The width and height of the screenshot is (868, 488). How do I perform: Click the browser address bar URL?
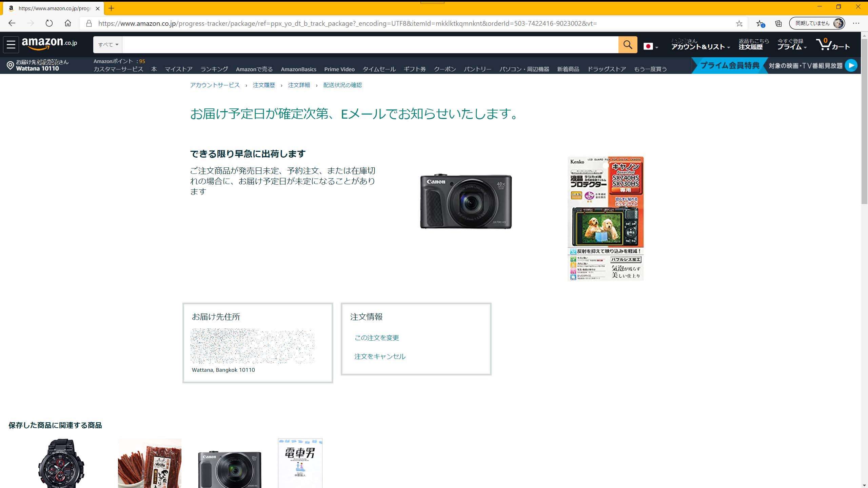coord(348,23)
